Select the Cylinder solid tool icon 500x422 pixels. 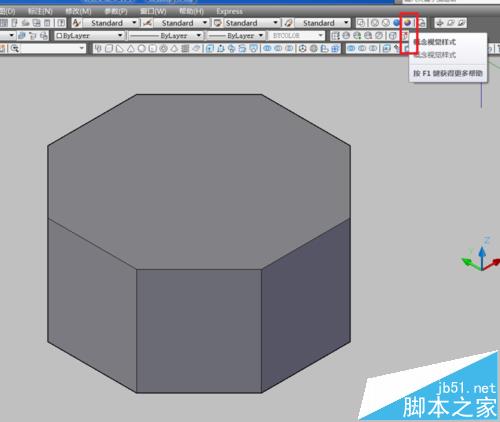[x=153, y=49]
